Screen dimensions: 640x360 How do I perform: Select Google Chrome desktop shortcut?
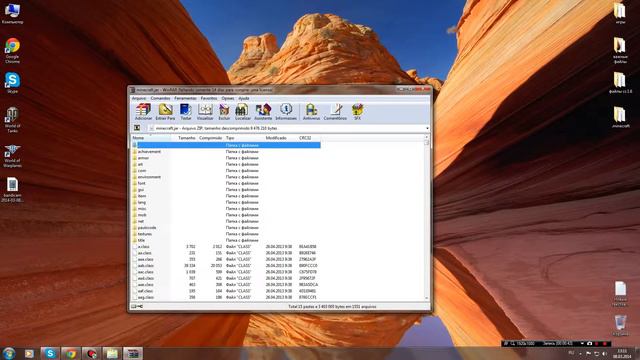pyautogui.click(x=13, y=51)
